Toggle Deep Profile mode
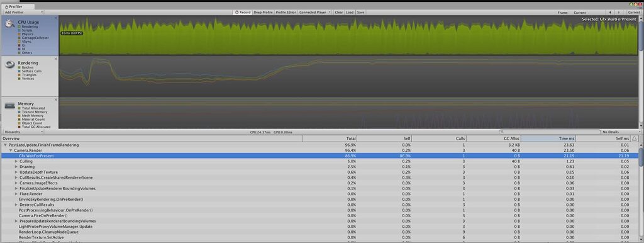Screen dimensions: 644x243 pos(263,13)
